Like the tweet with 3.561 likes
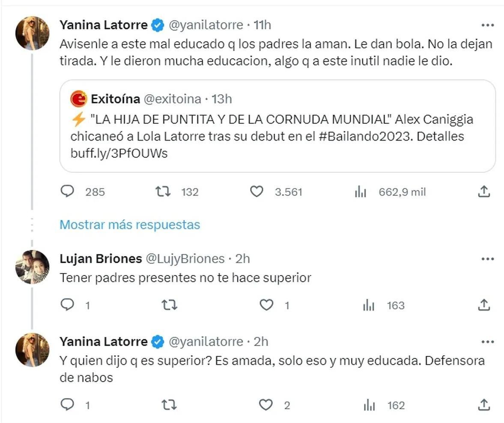 256,192
